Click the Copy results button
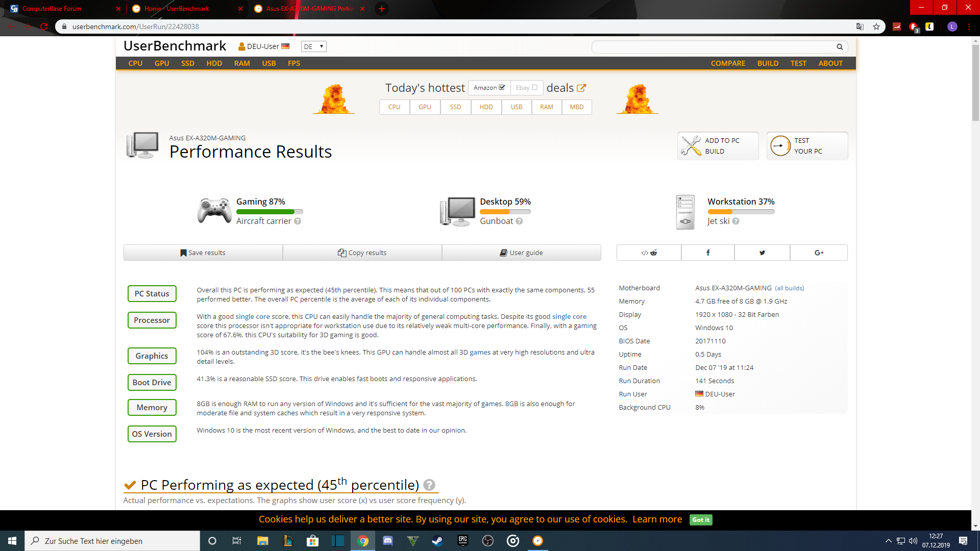This screenshot has width=980, height=551. tap(362, 253)
